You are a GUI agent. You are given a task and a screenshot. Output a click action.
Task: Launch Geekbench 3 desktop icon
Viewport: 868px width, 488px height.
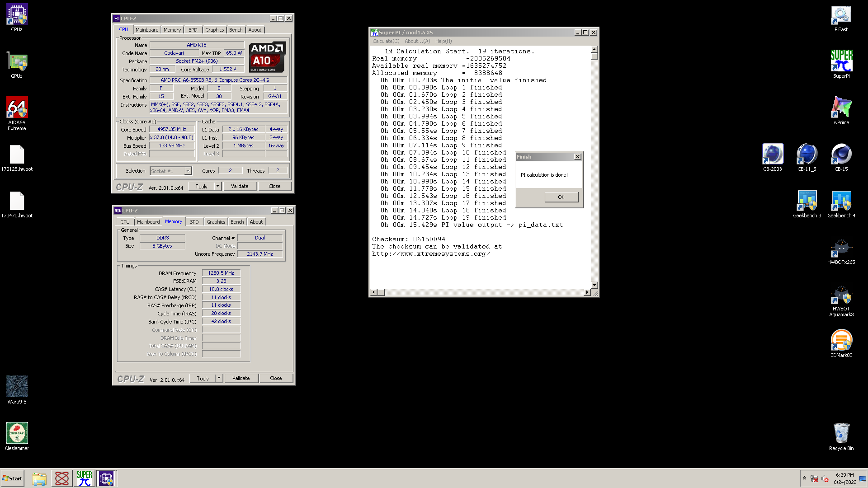(x=807, y=204)
